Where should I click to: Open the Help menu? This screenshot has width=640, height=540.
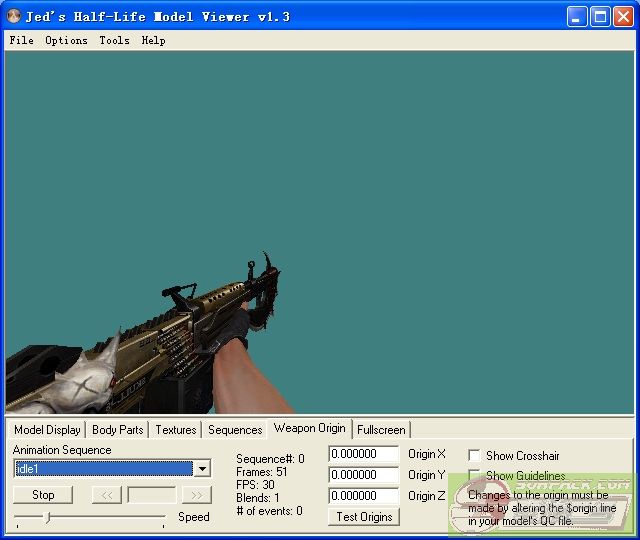(153, 41)
